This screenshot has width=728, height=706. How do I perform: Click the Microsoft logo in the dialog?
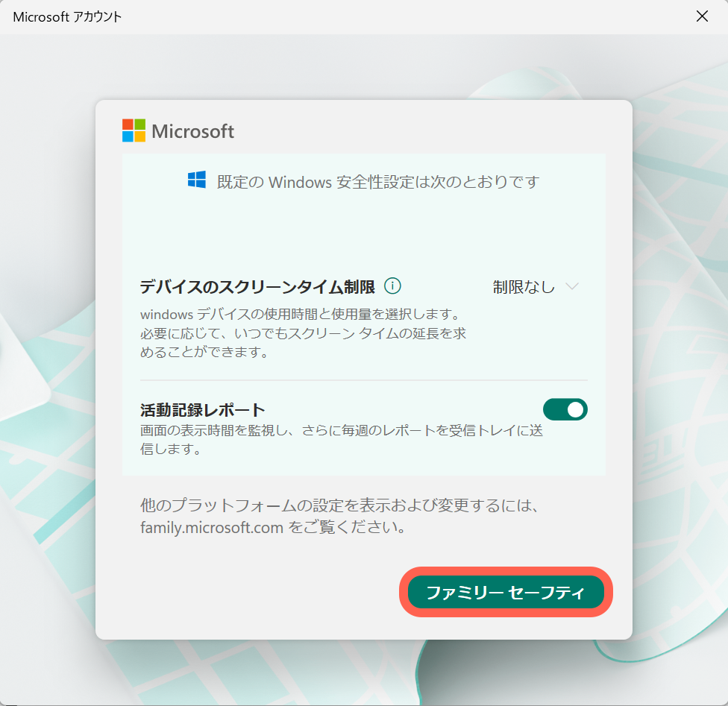point(178,130)
